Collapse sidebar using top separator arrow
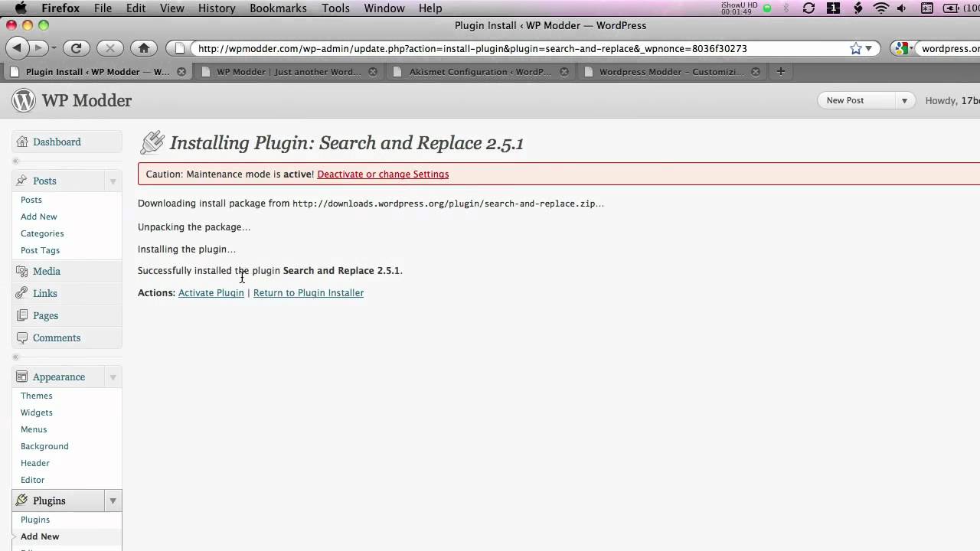This screenshot has height=551, width=980. [15, 161]
